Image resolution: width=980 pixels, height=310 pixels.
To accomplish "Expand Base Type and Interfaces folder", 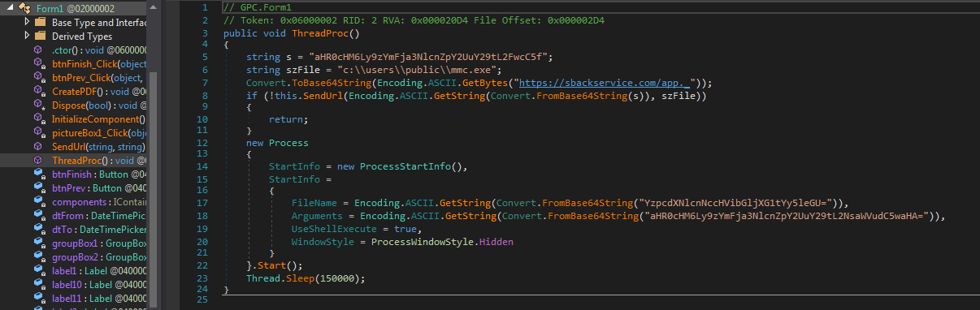I will pyautogui.click(x=28, y=22).
